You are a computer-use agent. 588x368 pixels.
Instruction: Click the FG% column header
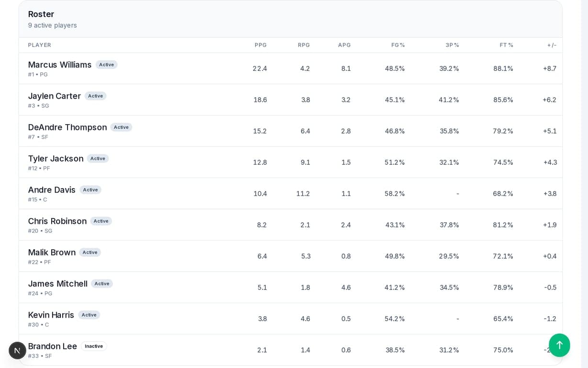398,45
